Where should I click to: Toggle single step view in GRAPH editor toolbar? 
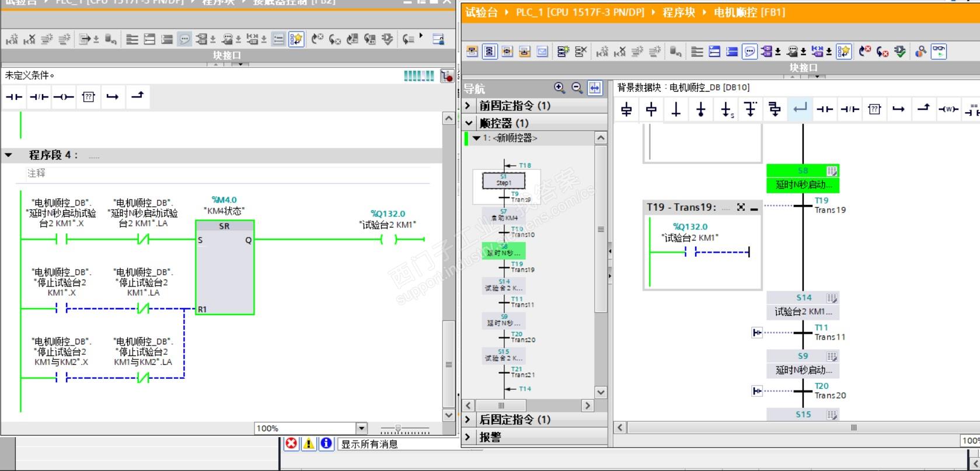pos(507,51)
